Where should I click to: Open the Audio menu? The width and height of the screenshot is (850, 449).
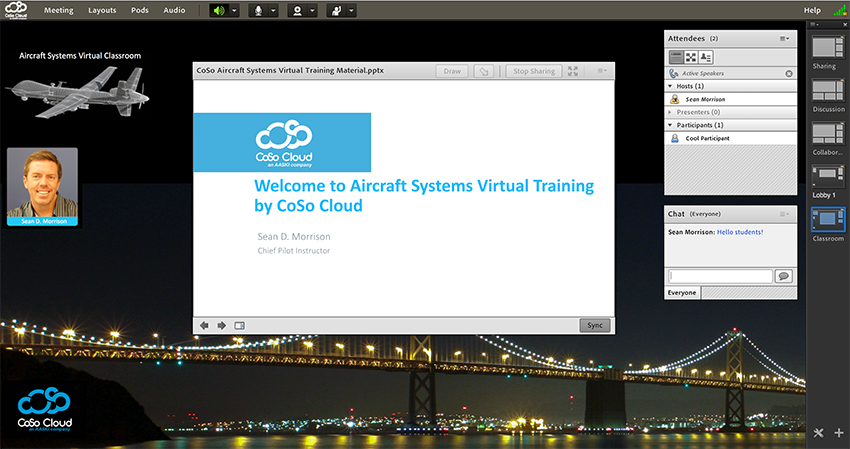click(175, 10)
